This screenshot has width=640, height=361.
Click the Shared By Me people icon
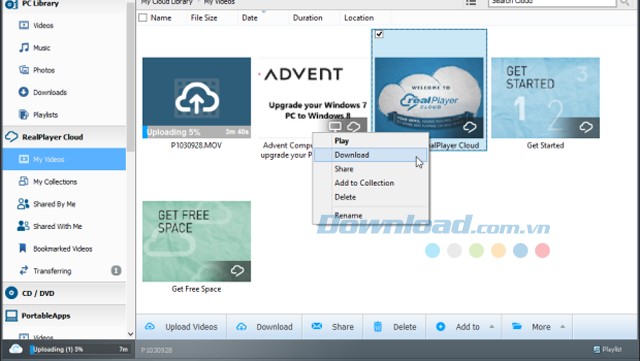23,204
